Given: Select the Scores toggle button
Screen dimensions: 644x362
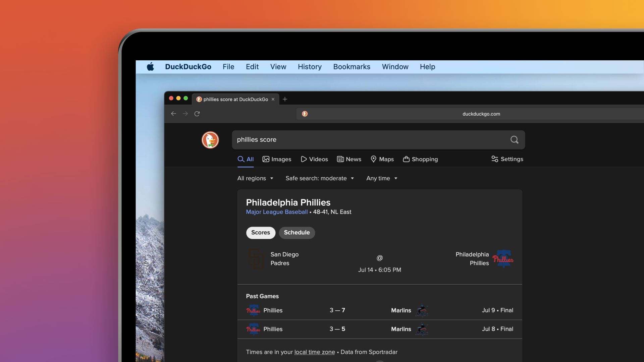Looking at the screenshot, I should (x=261, y=233).
